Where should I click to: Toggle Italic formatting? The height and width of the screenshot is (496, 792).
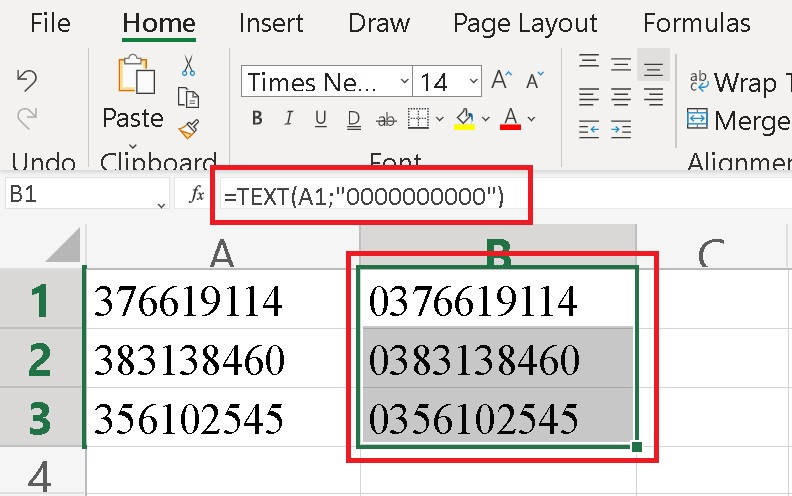coord(288,119)
